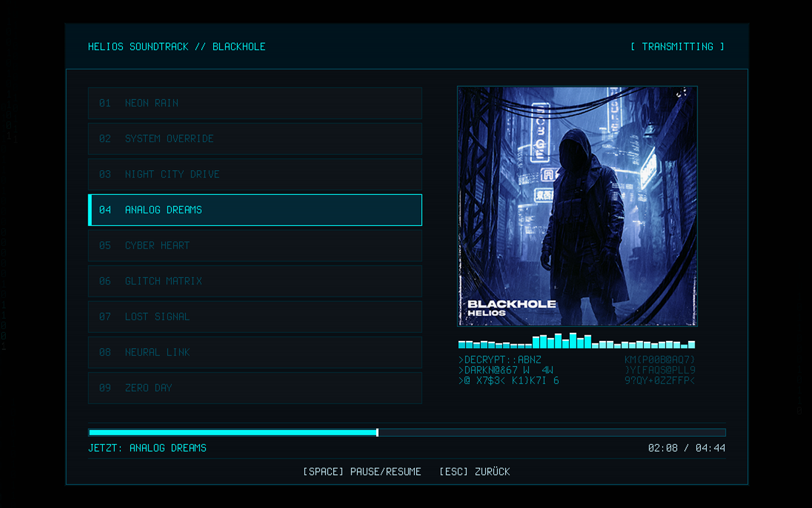Image resolution: width=812 pixels, height=508 pixels.
Task: Click the DECRYPT::ABNZ terminal text
Action: point(499,359)
